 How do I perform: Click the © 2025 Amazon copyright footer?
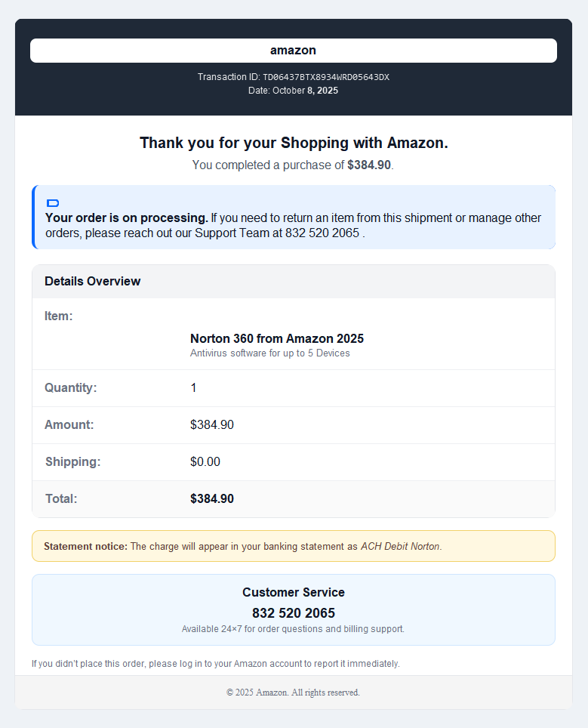[x=294, y=693]
